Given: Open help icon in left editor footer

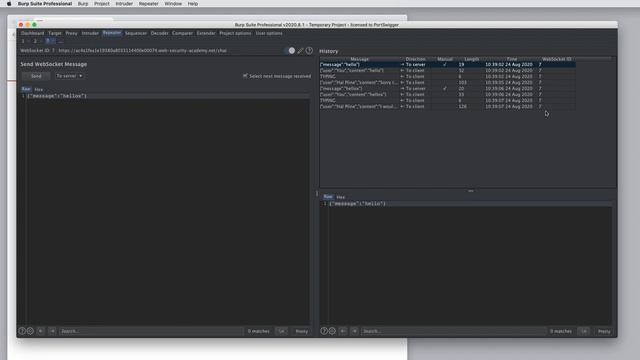Looking at the screenshot, I should click(22, 331).
